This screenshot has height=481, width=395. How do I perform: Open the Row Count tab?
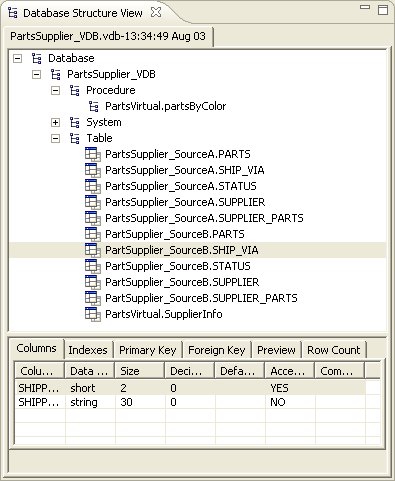(x=334, y=350)
